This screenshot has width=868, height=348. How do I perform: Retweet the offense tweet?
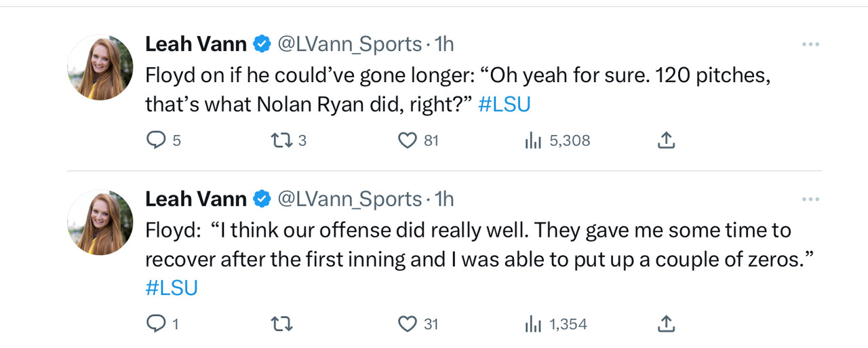(281, 324)
